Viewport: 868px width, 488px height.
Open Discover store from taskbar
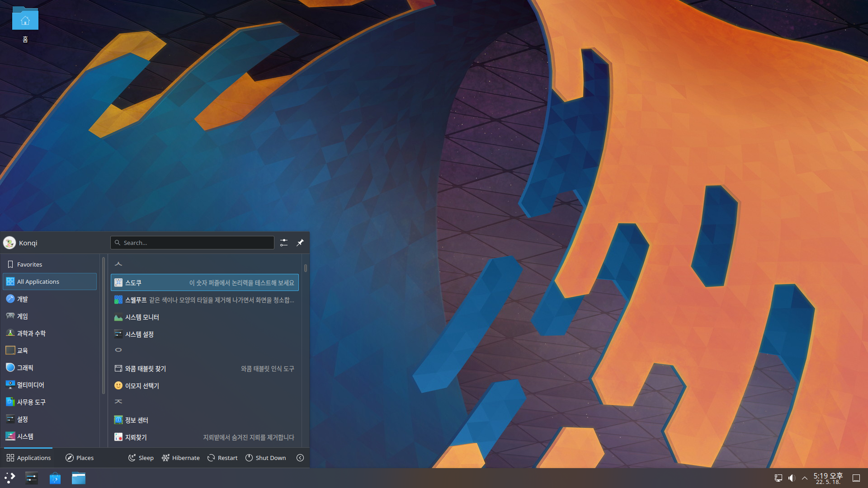55,478
